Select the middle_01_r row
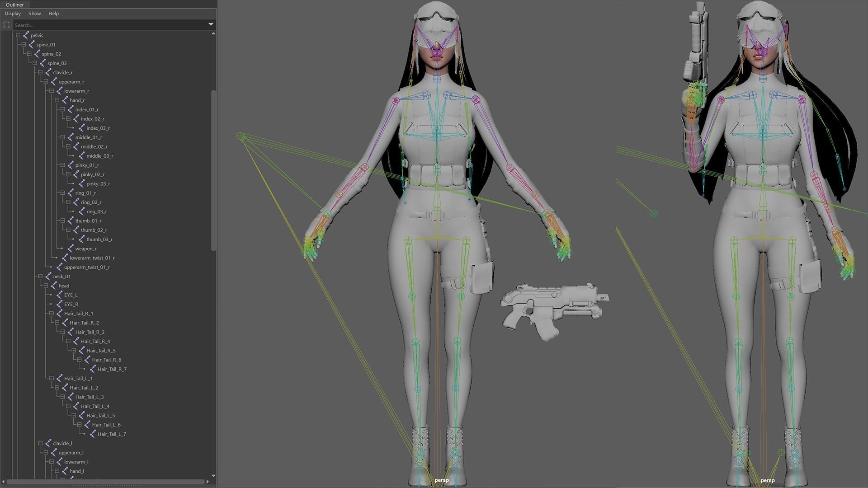 click(89, 137)
